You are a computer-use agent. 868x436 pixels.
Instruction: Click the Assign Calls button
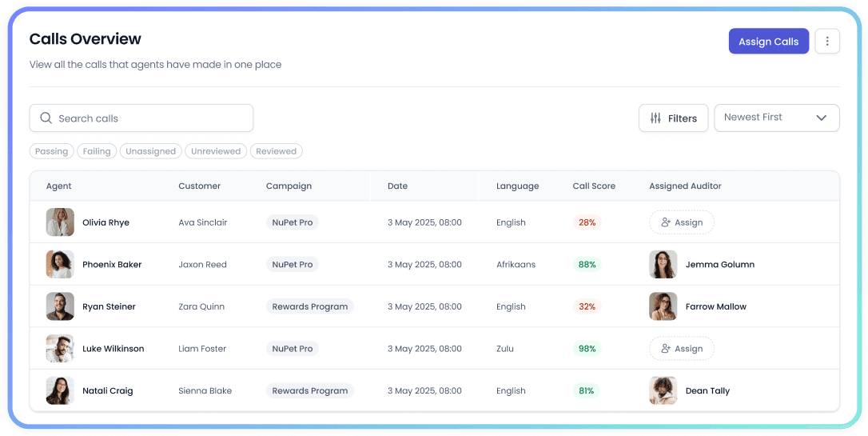768,42
